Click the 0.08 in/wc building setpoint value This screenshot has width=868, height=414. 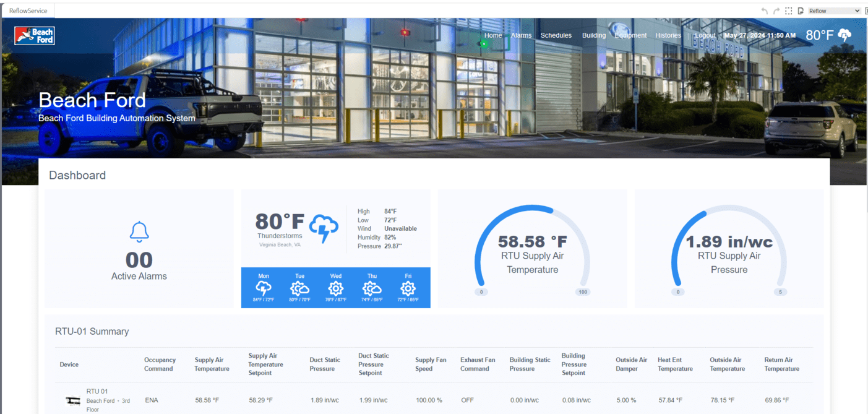point(576,400)
